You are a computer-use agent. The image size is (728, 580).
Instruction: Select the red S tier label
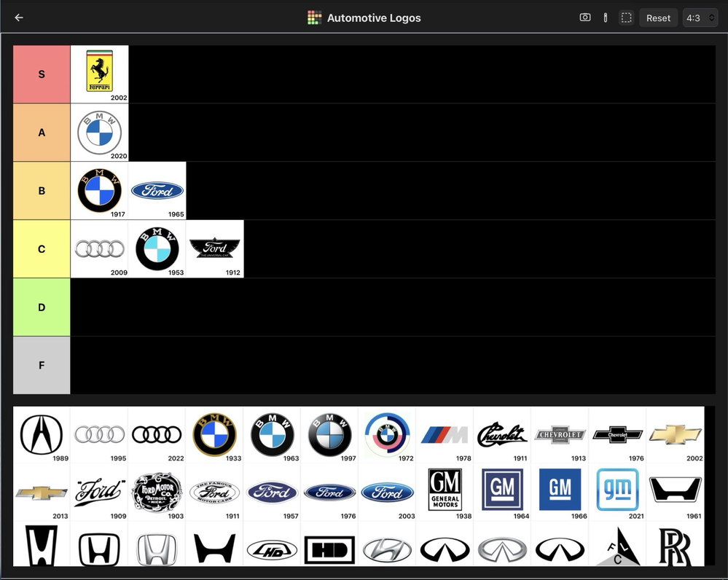(x=42, y=74)
